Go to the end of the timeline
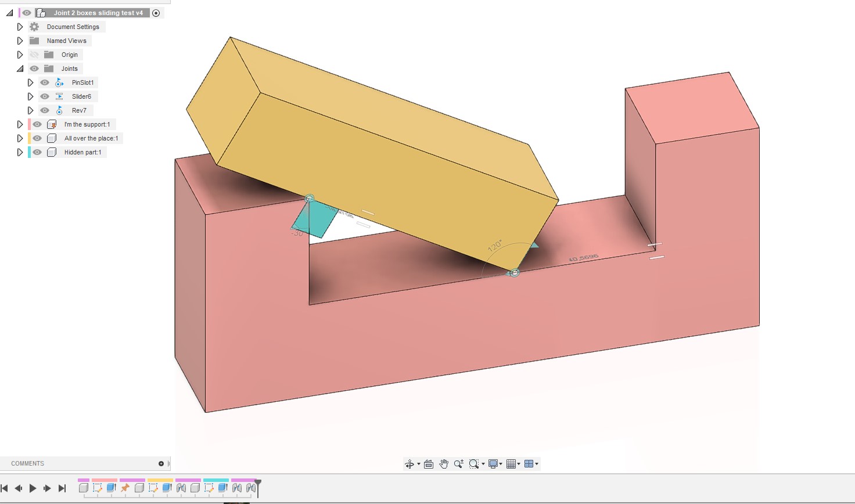The height and width of the screenshot is (504, 855). pos(62,488)
